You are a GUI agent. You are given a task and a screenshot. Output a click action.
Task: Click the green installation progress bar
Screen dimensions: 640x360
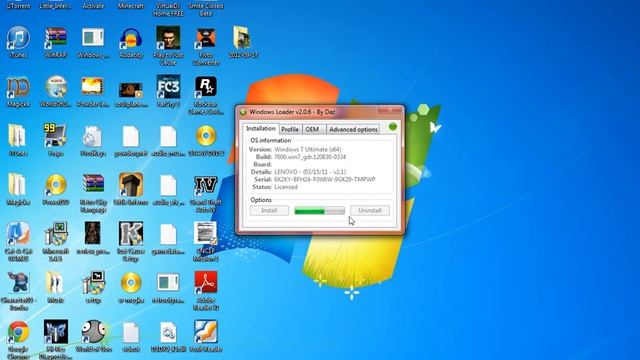click(x=319, y=211)
